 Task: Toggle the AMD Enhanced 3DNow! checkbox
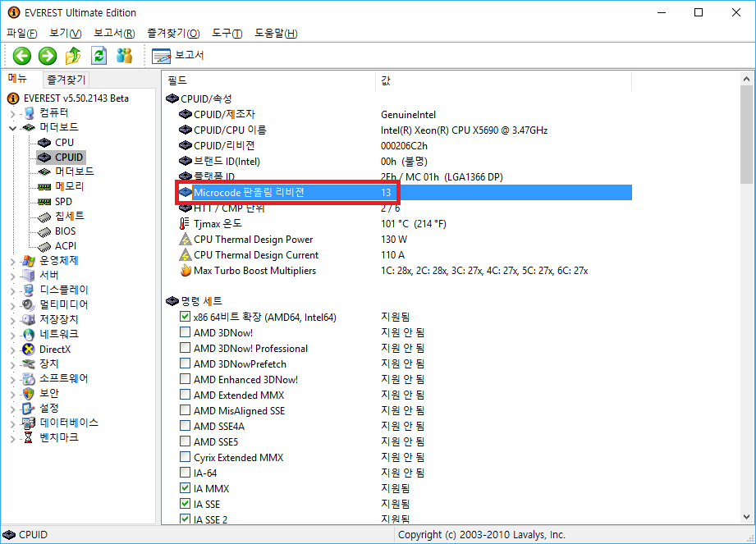click(185, 379)
